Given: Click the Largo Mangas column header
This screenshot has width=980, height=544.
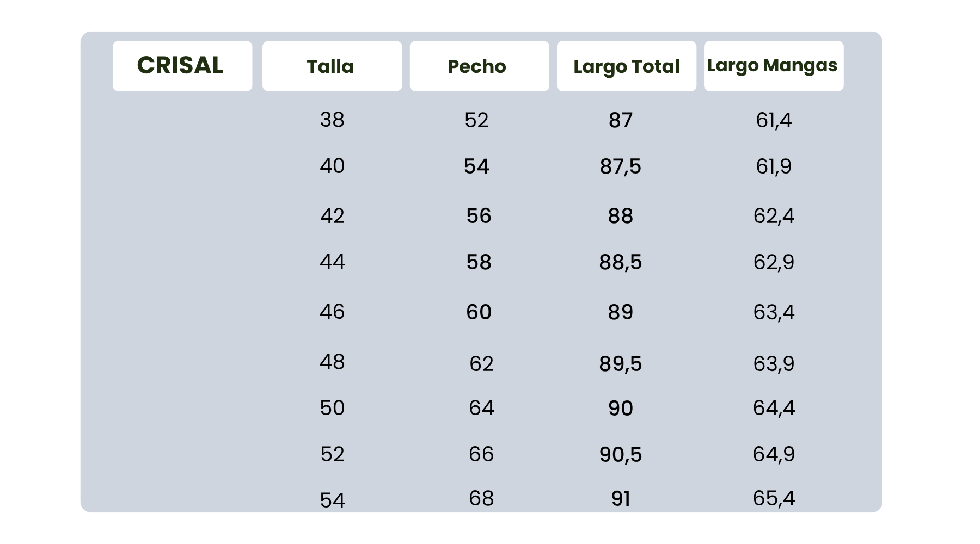Looking at the screenshot, I should 772,65.
